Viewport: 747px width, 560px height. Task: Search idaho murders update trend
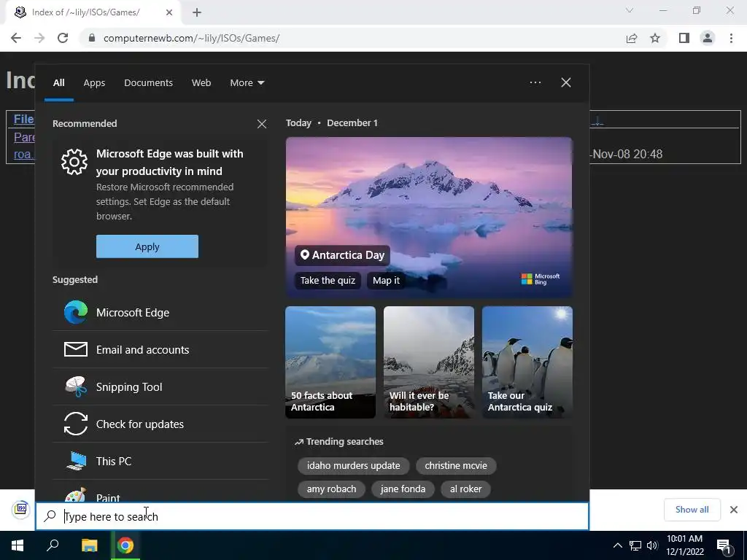pos(354,466)
